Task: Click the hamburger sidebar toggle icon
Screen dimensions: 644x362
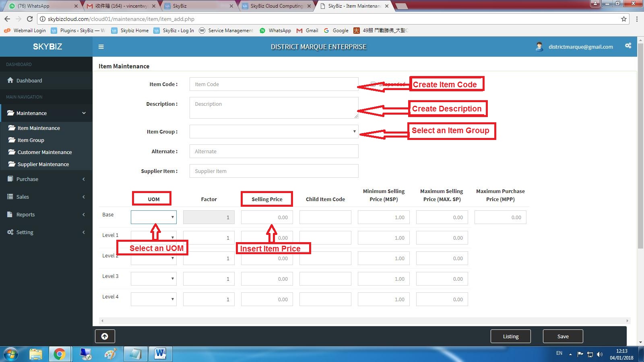Action: pyautogui.click(x=101, y=47)
